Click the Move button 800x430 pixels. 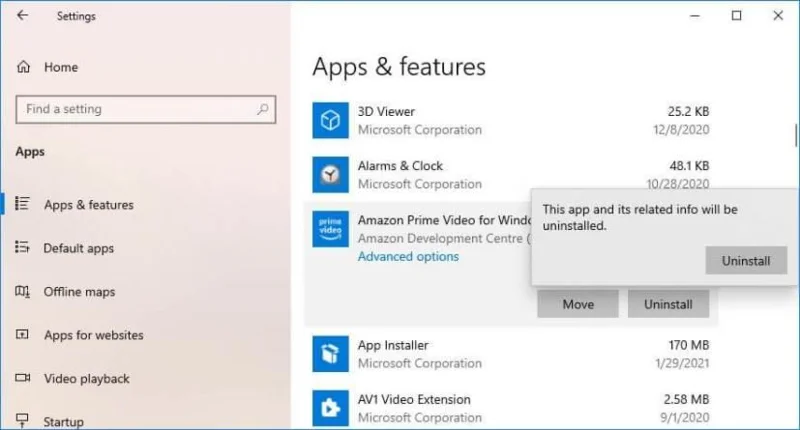[578, 304]
